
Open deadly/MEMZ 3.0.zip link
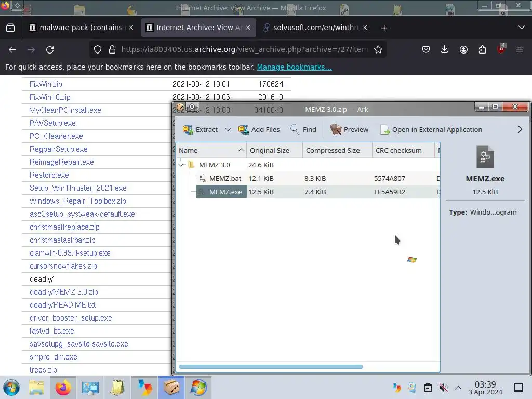[x=64, y=292]
